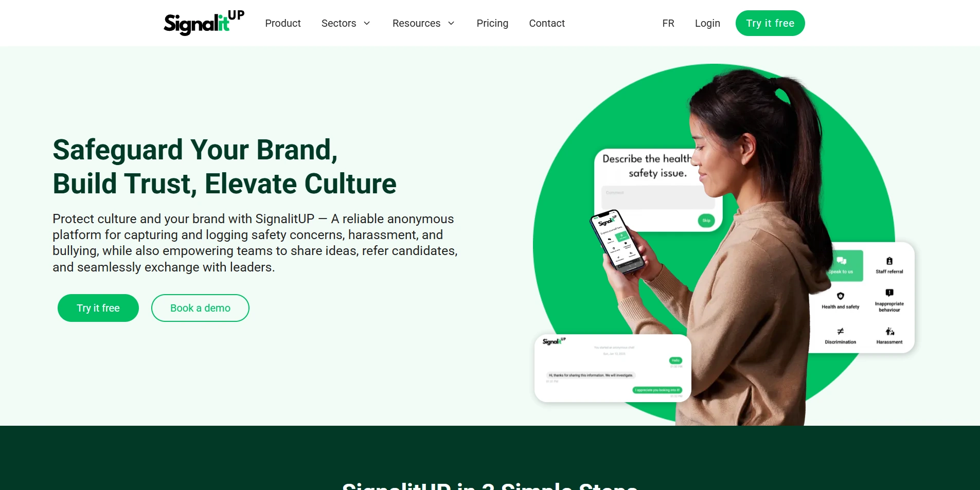980x490 pixels.
Task: Click the Discrimination not-equal icon
Action: point(840,331)
